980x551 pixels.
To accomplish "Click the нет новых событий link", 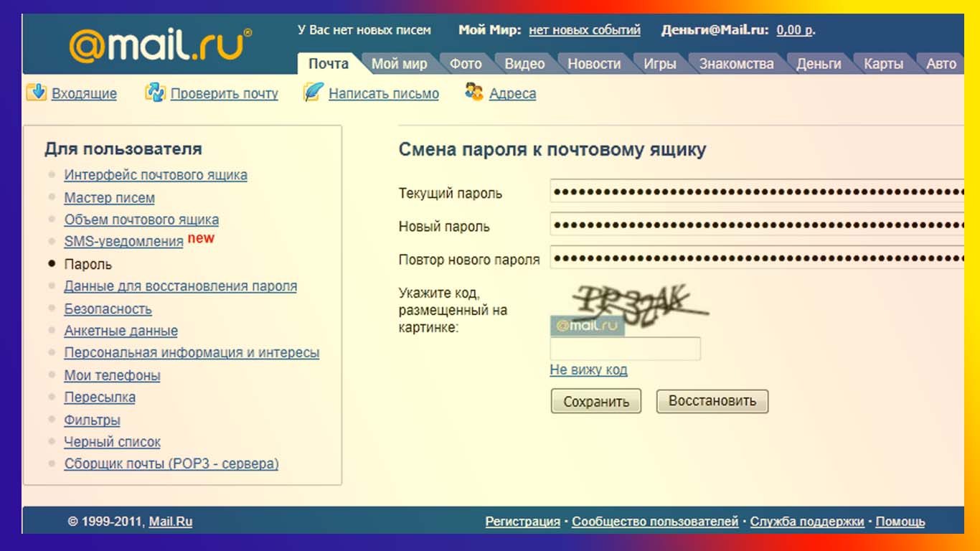I will [x=585, y=30].
